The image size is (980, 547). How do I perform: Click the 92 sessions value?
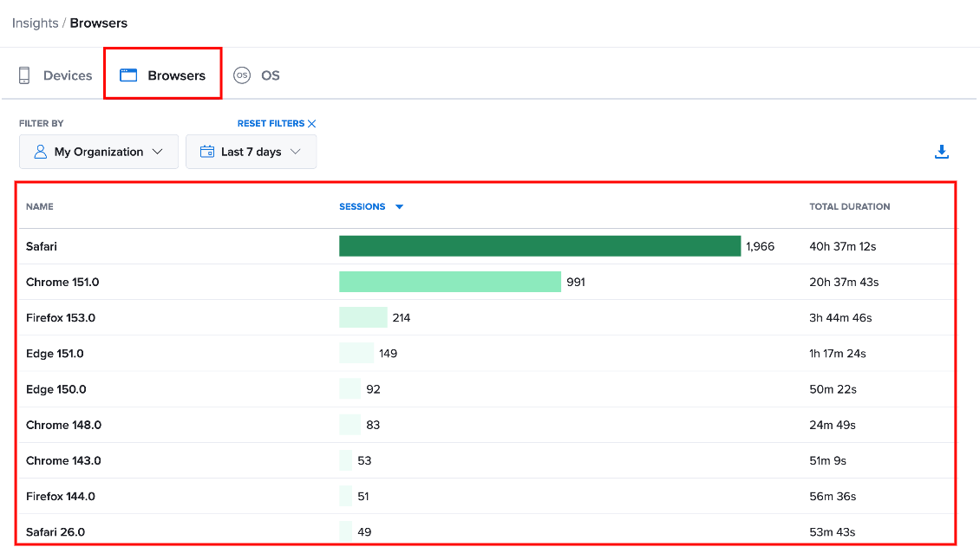point(373,389)
